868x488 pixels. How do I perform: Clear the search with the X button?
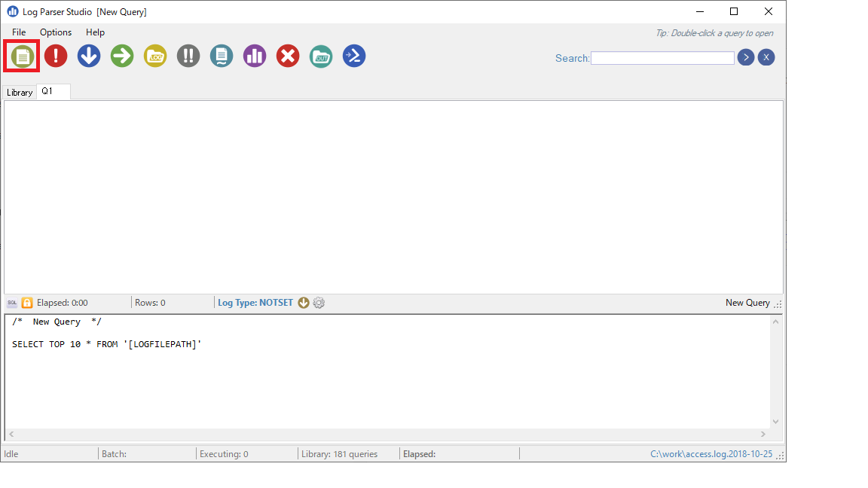[x=766, y=57]
